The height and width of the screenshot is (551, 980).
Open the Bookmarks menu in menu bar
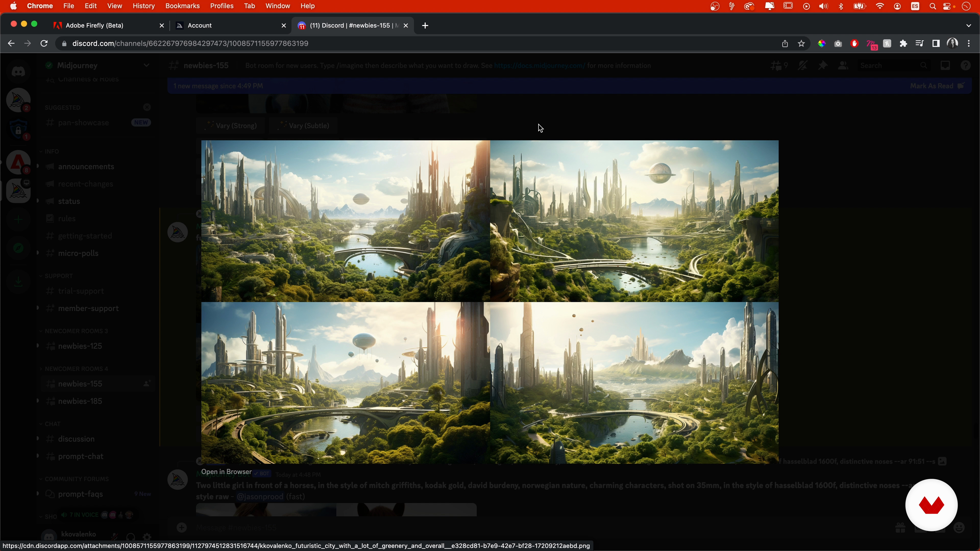(182, 6)
